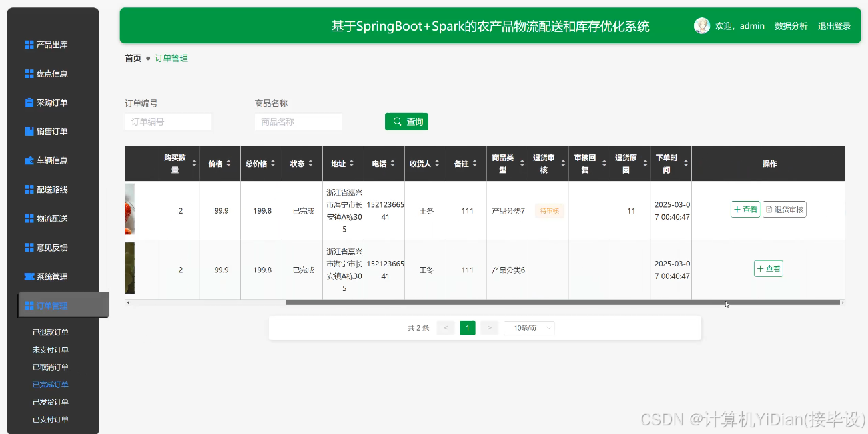Image resolution: width=868 pixels, height=434 pixels.
Task: Sort by 备注 column arrows
Action: pos(475,164)
